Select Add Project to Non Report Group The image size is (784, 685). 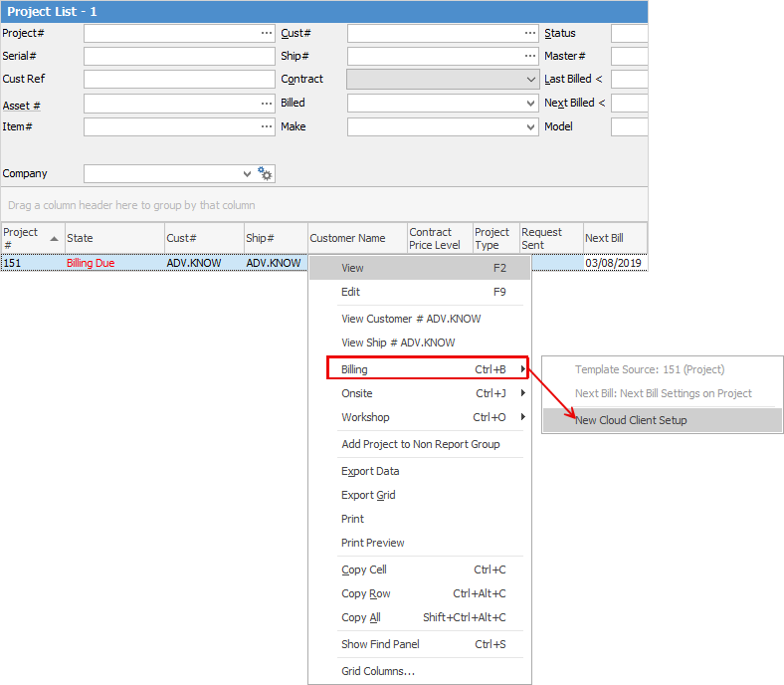tap(420, 444)
